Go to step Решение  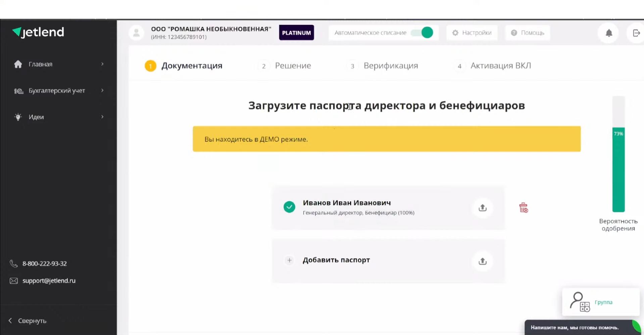pos(285,66)
